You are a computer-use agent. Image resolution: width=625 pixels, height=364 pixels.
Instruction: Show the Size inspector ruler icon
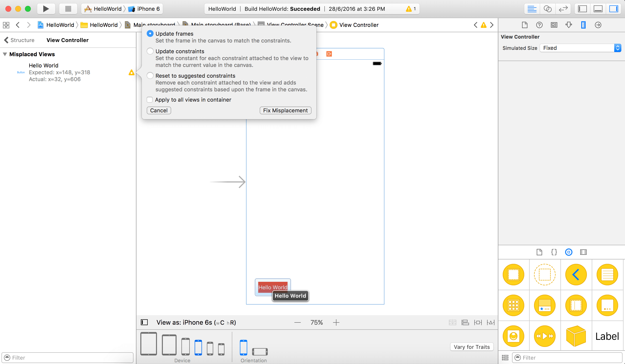tap(583, 25)
